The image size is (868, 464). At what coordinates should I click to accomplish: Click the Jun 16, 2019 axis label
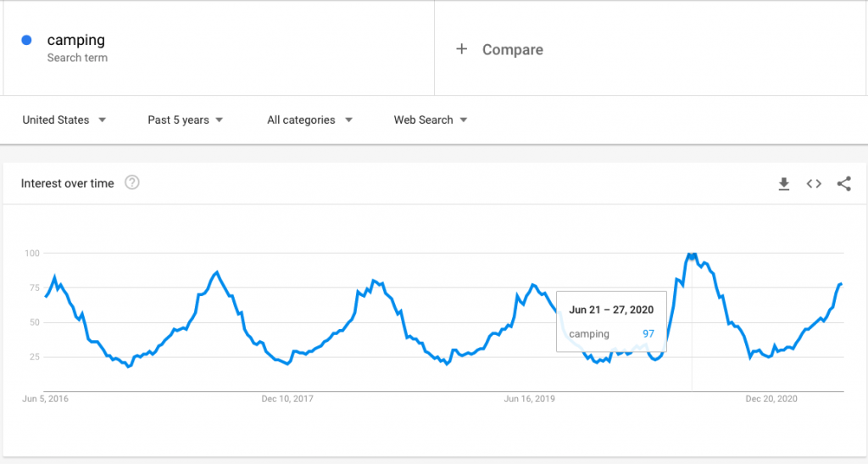click(529, 398)
